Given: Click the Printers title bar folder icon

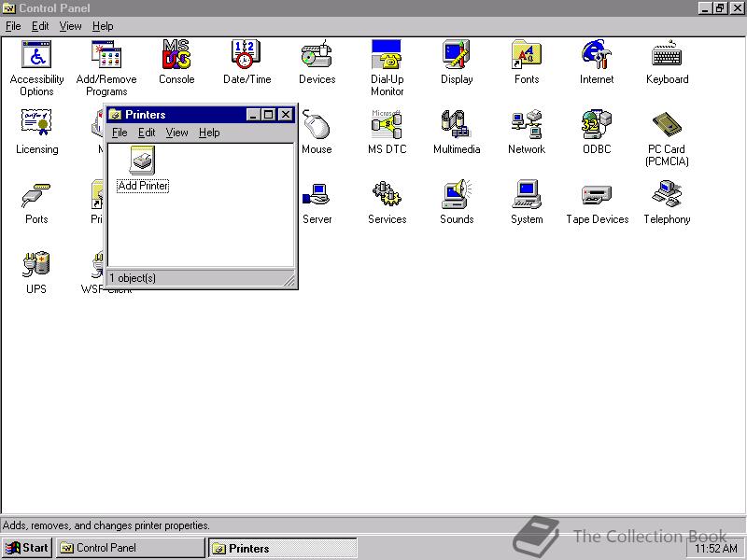Looking at the screenshot, I should point(115,114).
